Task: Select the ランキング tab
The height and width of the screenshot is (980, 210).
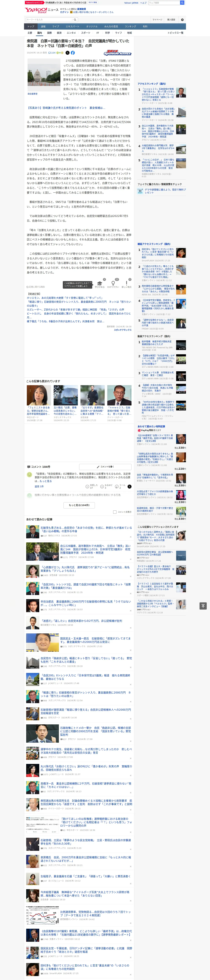Action: (130, 27)
